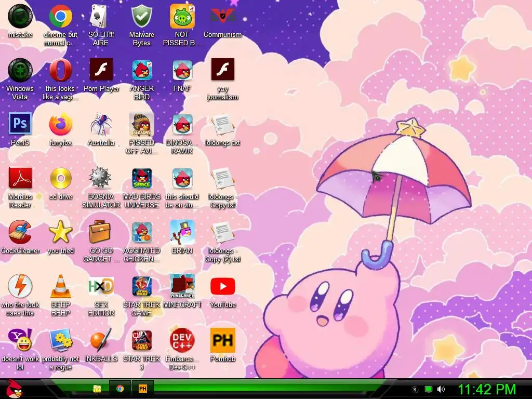Image resolution: width=532 pixels, height=399 pixels.
Task: Select the 'this should be on vin...' icon
Action: pyautogui.click(x=182, y=178)
